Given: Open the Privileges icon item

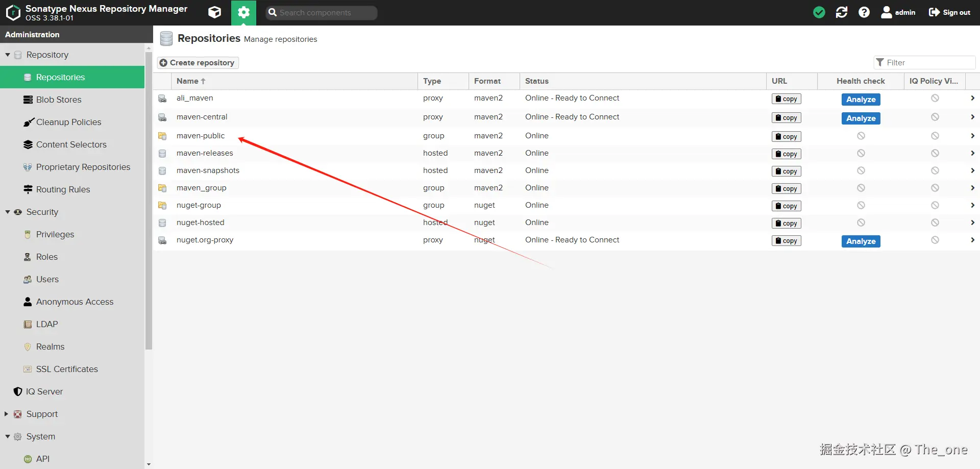Looking at the screenshot, I should [x=28, y=234].
